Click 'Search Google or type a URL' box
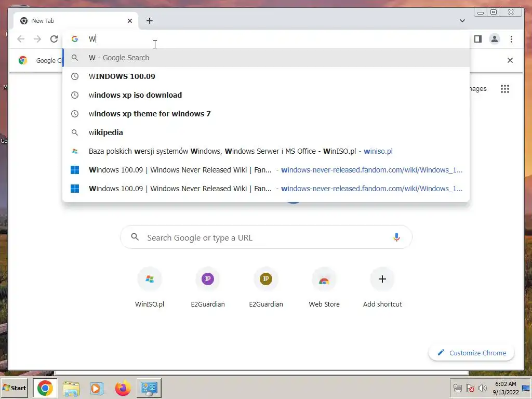The image size is (532, 399). (266, 237)
